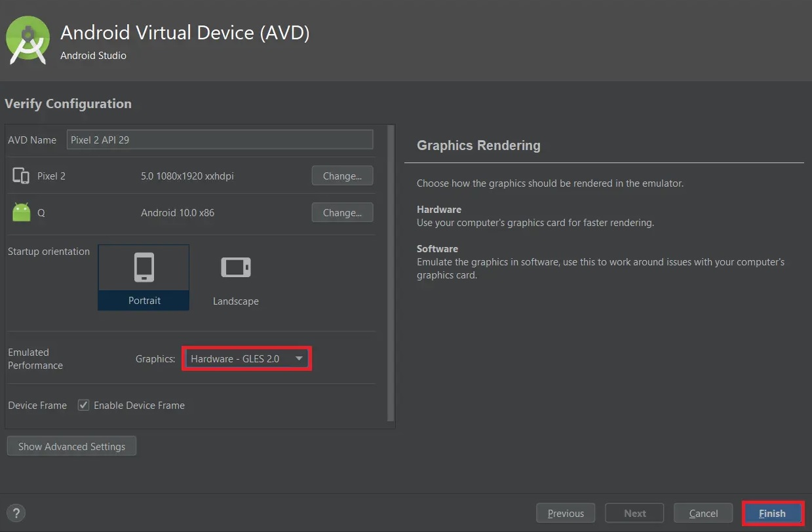Click the 'Android 10.0 x86' text
The height and width of the screenshot is (532, 812).
tap(178, 212)
